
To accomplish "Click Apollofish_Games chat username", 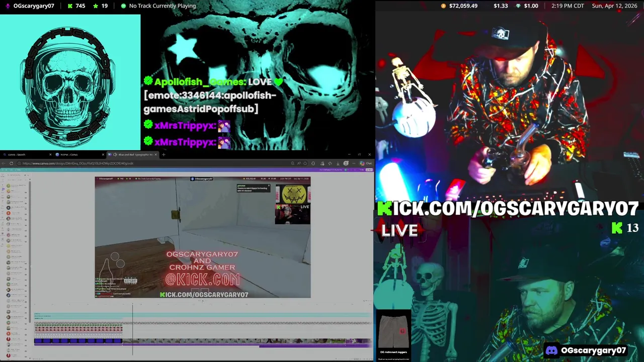I will click(x=200, y=82).
